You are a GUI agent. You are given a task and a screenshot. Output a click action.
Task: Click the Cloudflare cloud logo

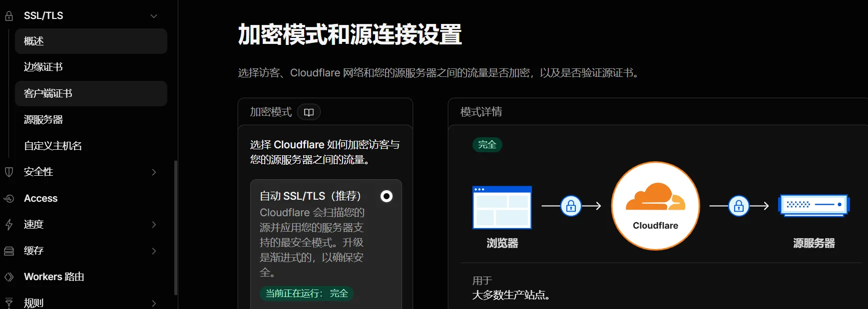coord(655,197)
